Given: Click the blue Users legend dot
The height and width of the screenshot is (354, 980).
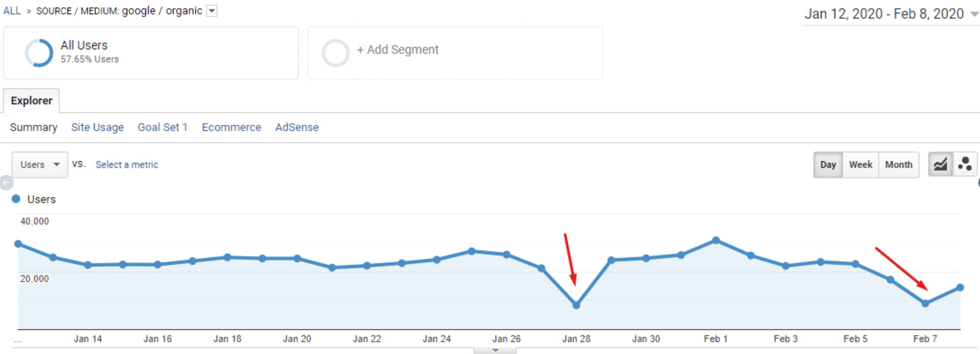Looking at the screenshot, I should [x=16, y=199].
